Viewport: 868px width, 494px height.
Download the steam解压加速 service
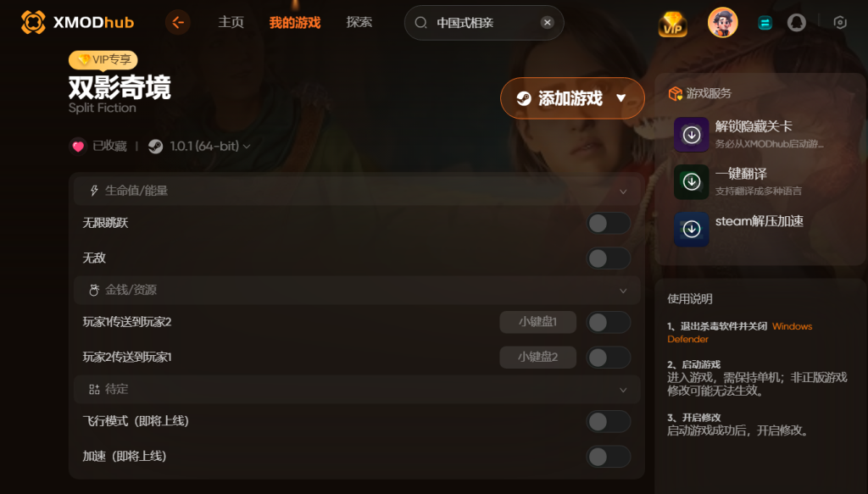692,229
